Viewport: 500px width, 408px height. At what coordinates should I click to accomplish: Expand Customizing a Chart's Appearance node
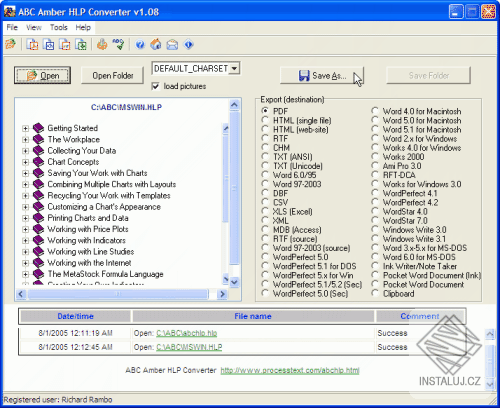25,207
